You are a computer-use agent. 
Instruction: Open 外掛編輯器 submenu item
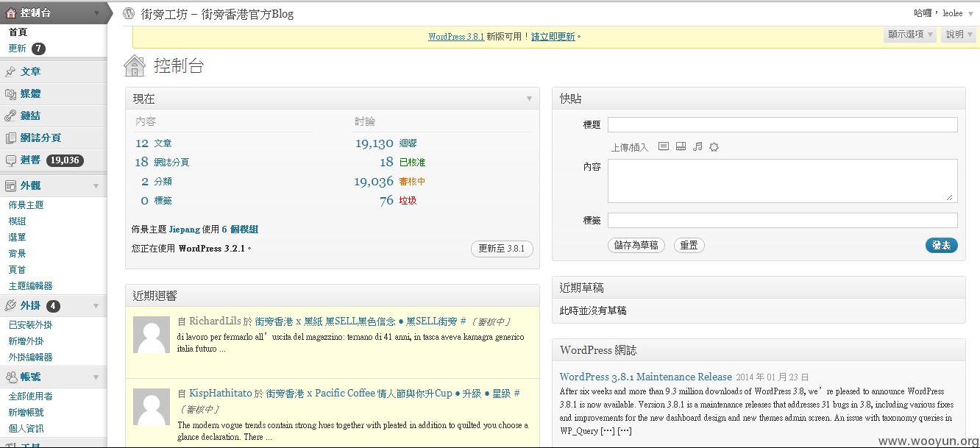[30, 358]
